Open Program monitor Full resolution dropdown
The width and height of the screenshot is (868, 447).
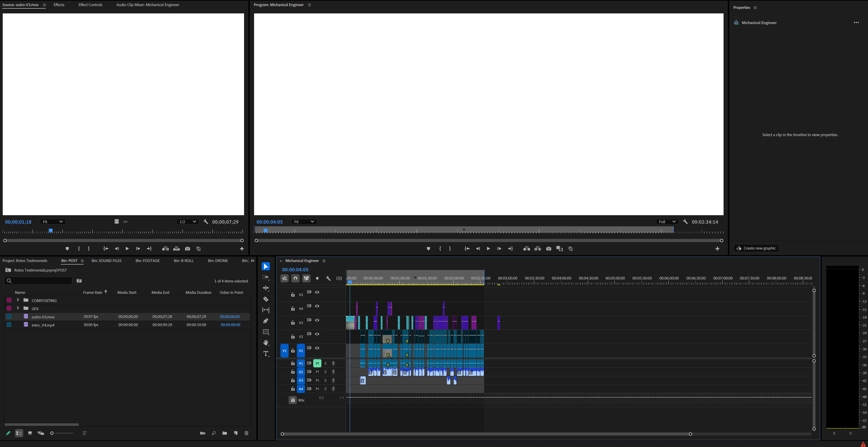click(667, 222)
